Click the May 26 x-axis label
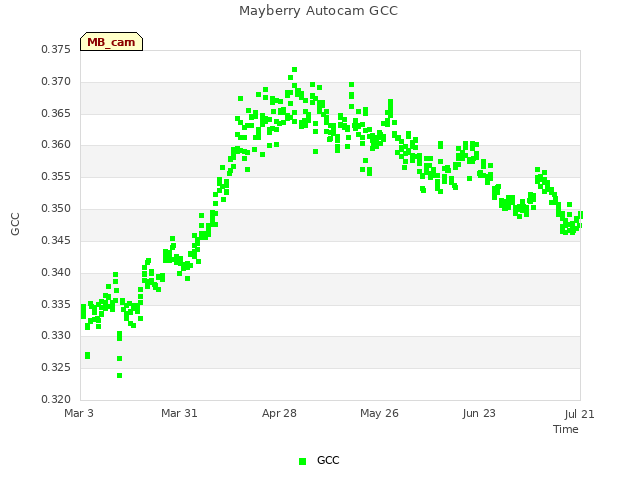Image resolution: width=640 pixels, height=480 pixels. [379, 413]
